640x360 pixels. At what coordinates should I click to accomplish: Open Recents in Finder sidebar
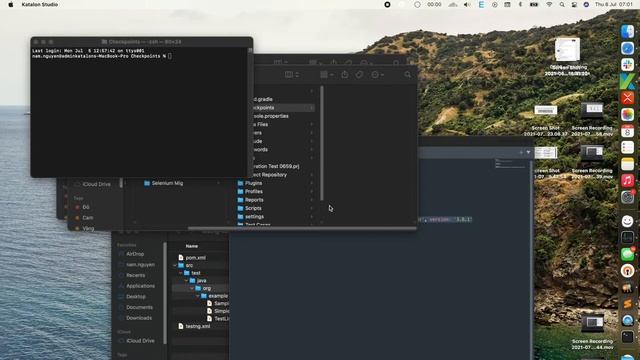[136, 276]
